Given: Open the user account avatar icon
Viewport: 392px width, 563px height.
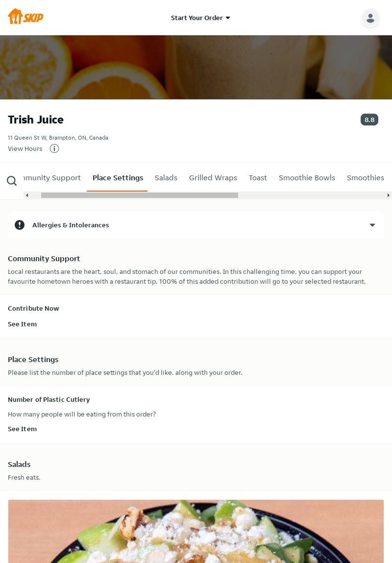Looking at the screenshot, I should click(x=370, y=18).
